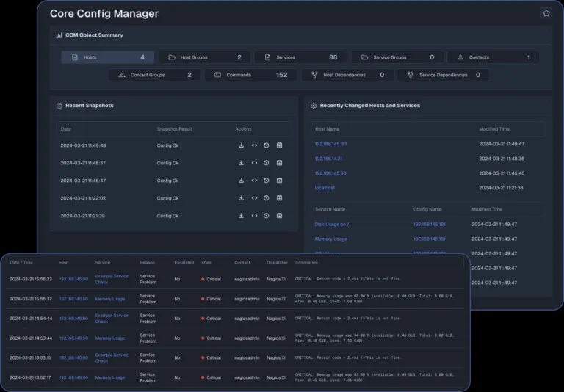This screenshot has width=564, height=392.
Task: View config code of the 11:49:48 snapshot
Action: pyautogui.click(x=254, y=145)
